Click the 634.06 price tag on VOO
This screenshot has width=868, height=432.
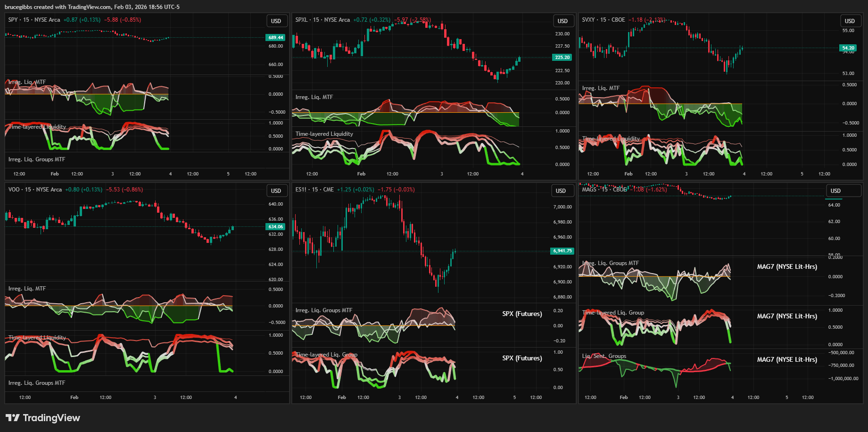coord(275,227)
